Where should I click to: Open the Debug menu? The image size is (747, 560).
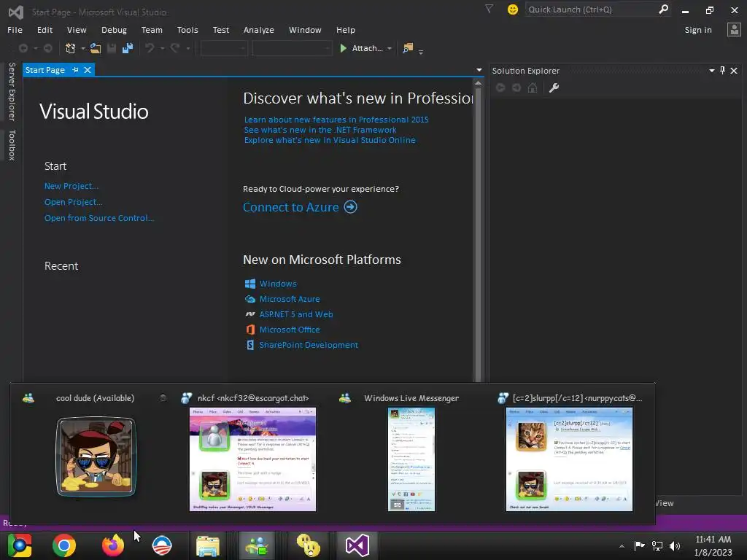[114, 30]
